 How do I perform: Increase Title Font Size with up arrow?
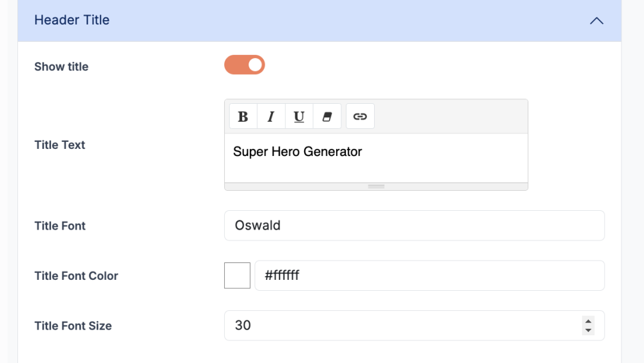click(588, 320)
